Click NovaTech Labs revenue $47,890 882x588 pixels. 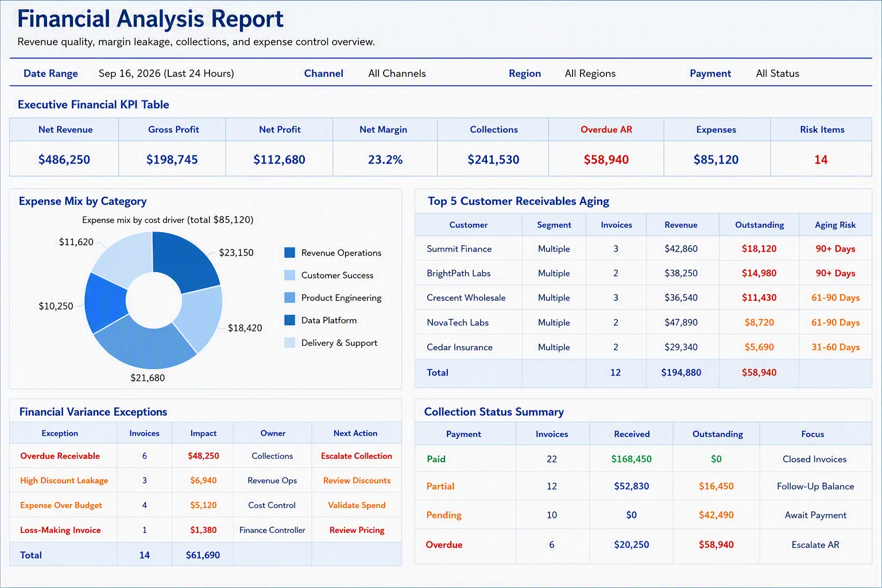click(681, 322)
